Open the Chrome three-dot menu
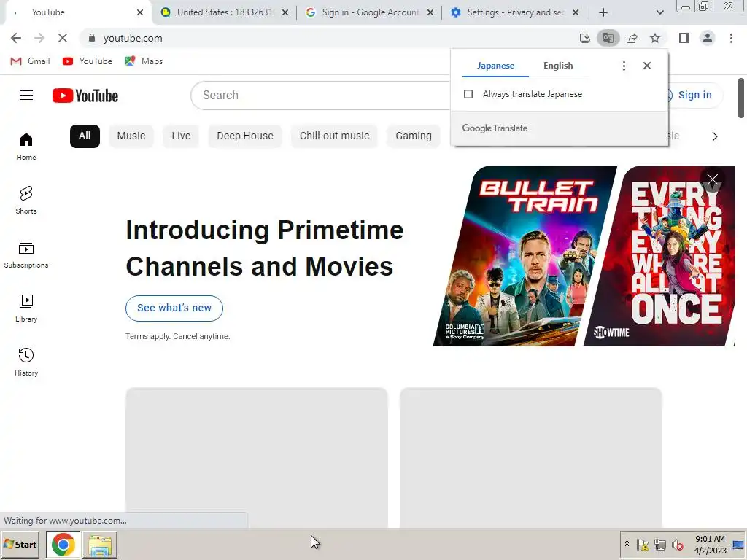Image resolution: width=747 pixels, height=560 pixels. point(731,38)
